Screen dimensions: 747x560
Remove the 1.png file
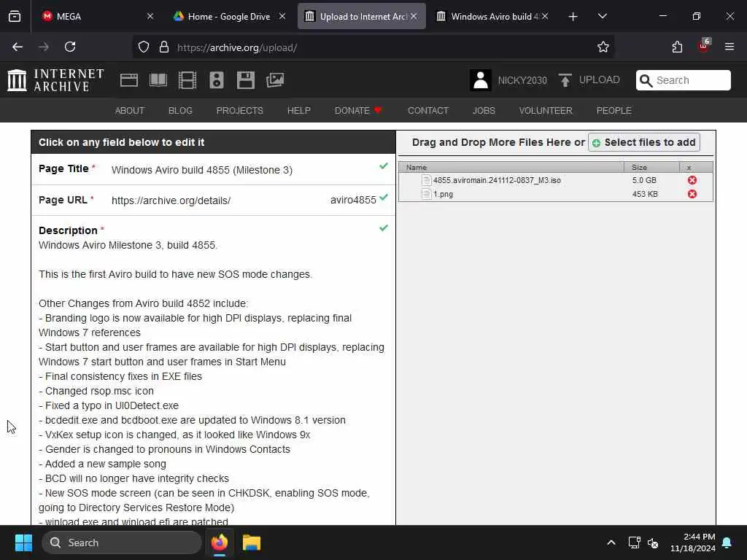point(692,194)
